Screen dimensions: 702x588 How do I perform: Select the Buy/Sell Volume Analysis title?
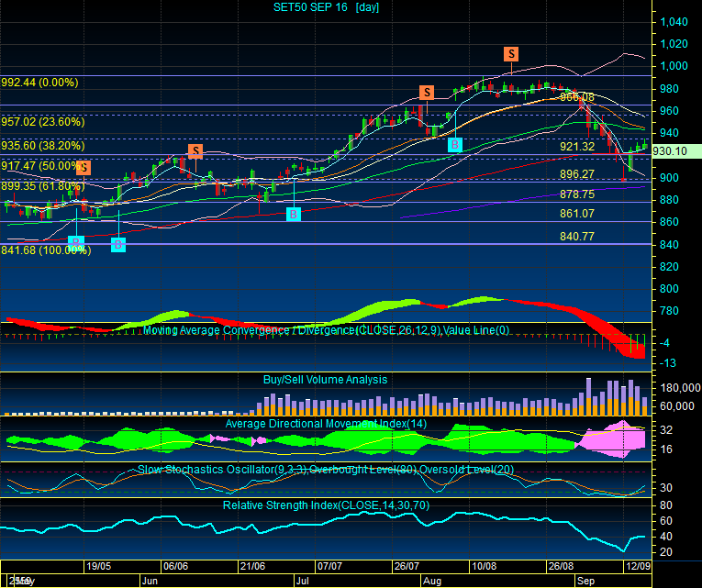[x=325, y=380]
